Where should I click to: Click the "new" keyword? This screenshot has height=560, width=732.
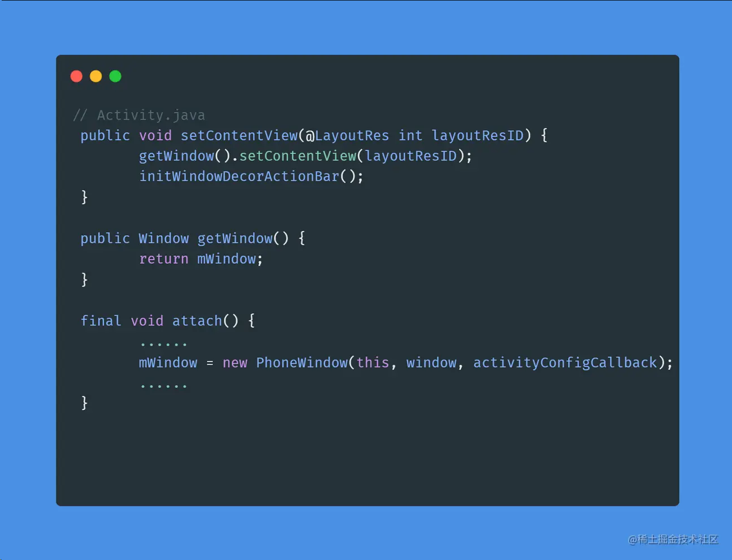(x=235, y=363)
